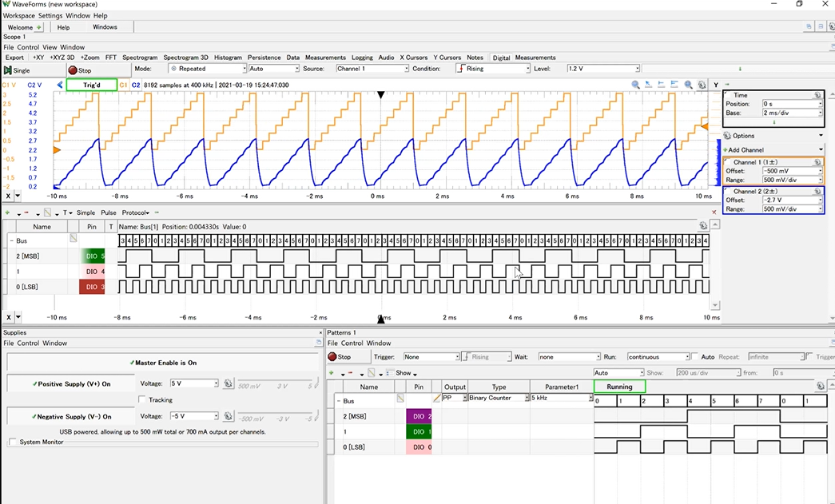Remove pattern signal with red minus

[350, 373]
